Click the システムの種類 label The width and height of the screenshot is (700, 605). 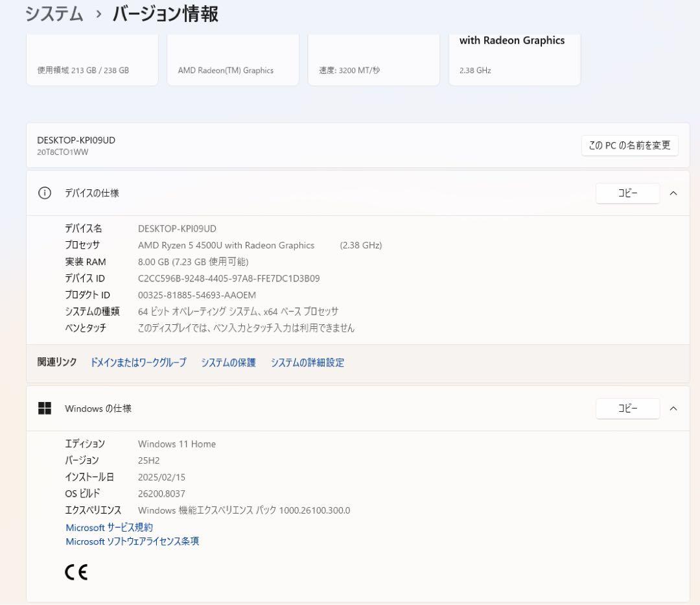pyautogui.click(x=93, y=311)
